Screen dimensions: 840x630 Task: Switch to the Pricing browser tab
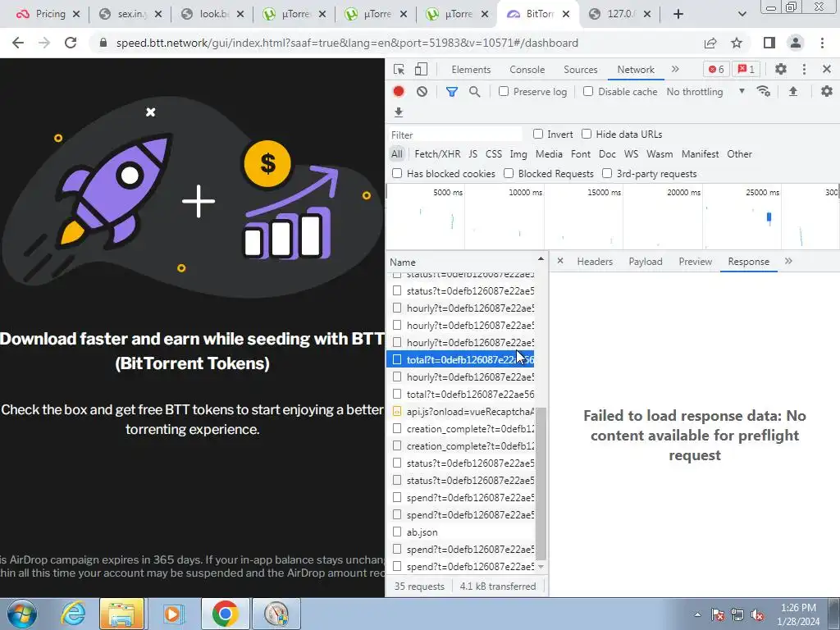pos(50,14)
